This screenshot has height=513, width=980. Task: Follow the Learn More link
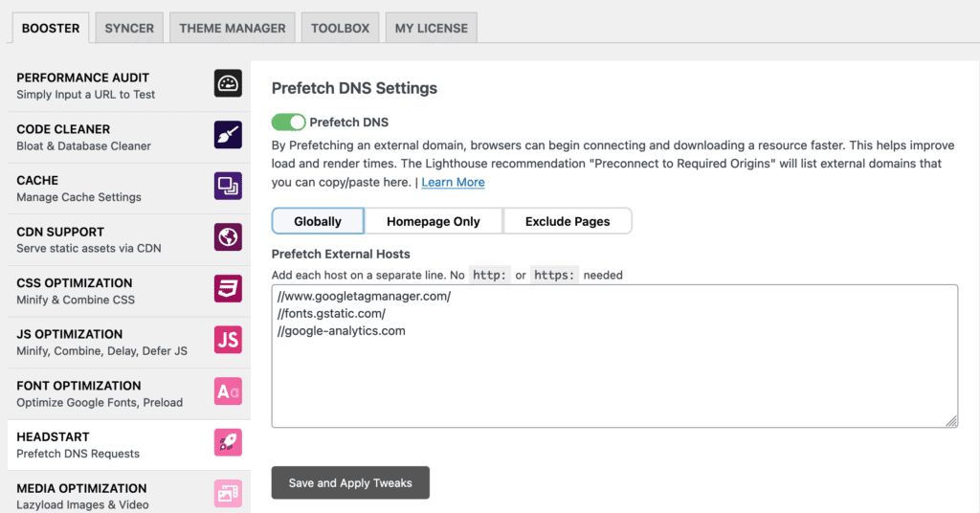pos(453,182)
